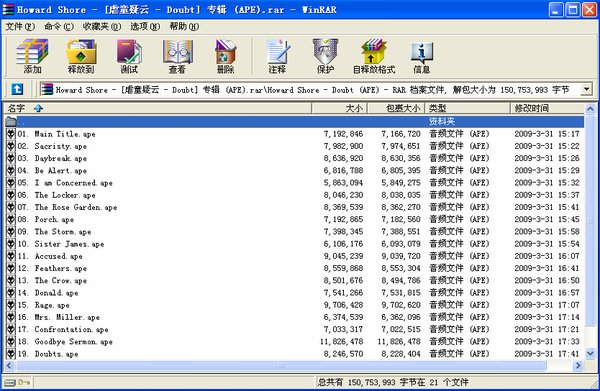Close the WinRAR window

point(590,10)
